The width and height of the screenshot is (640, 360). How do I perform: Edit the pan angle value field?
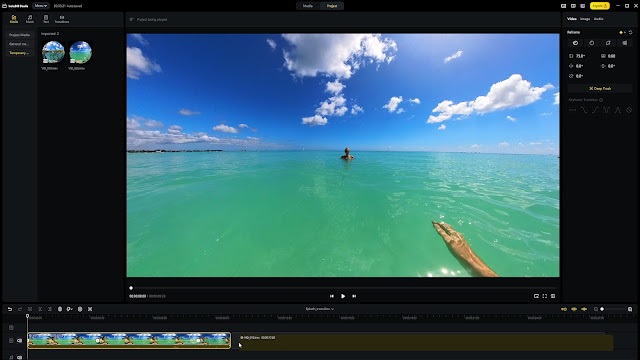click(x=580, y=66)
